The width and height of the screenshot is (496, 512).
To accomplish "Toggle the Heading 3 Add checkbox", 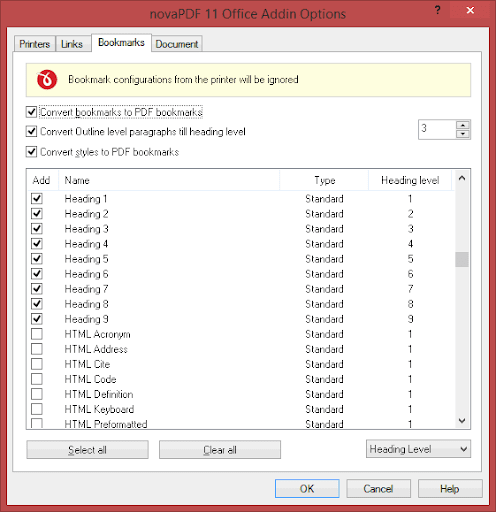I will coord(37,229).
